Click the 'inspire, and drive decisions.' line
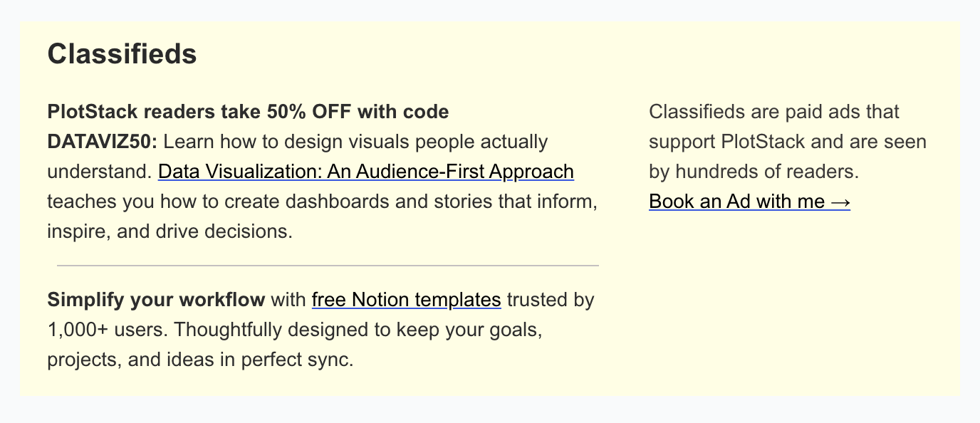 pyautogui.click(x=170, y=231)
